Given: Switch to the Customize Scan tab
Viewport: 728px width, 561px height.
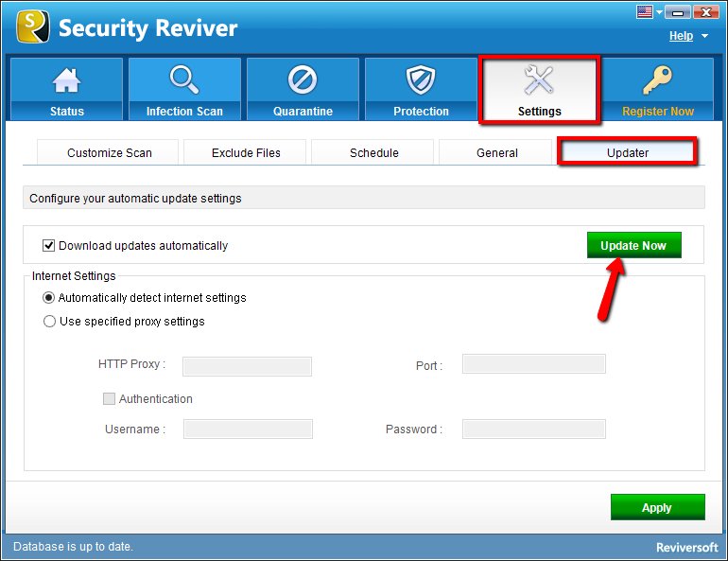Looking at the screenshot, I should click(108, 152).
